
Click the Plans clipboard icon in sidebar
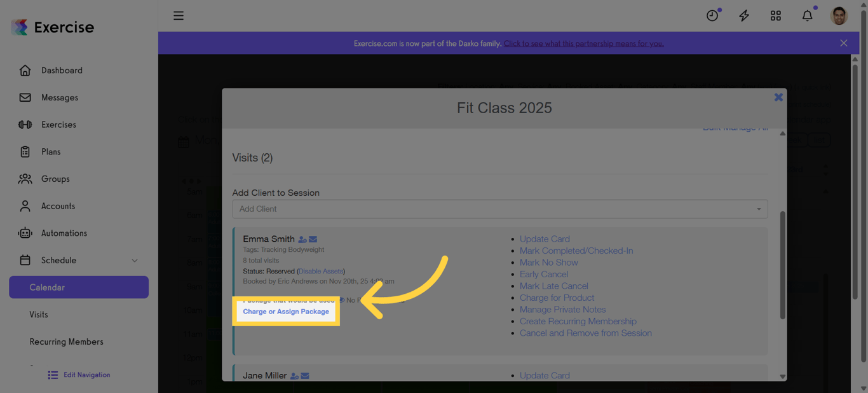click(x=25, y=152)
